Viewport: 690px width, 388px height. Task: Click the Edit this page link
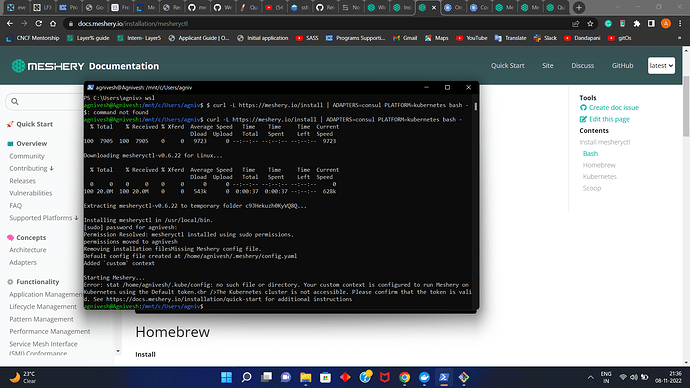(609, 119)
